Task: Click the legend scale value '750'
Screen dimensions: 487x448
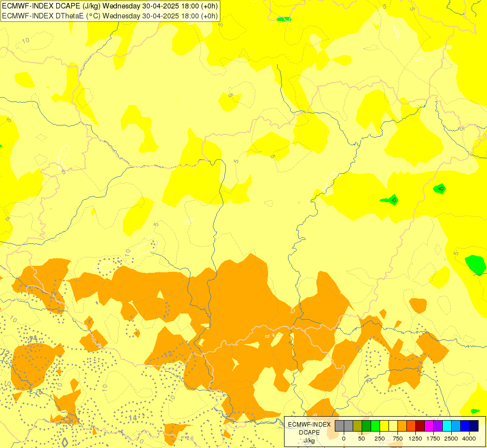Action: click(397, 439)
